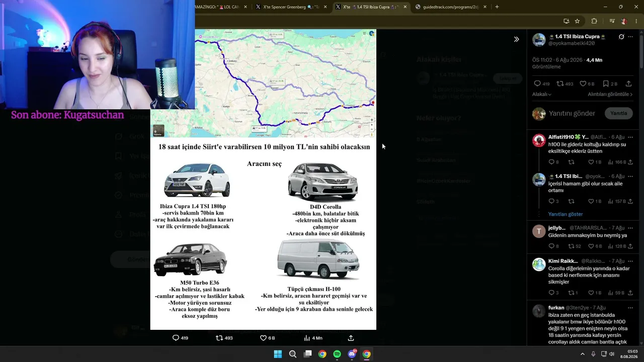Retweet from the bar below the image
Screen dimensions: 644x362
coord(224,338)
